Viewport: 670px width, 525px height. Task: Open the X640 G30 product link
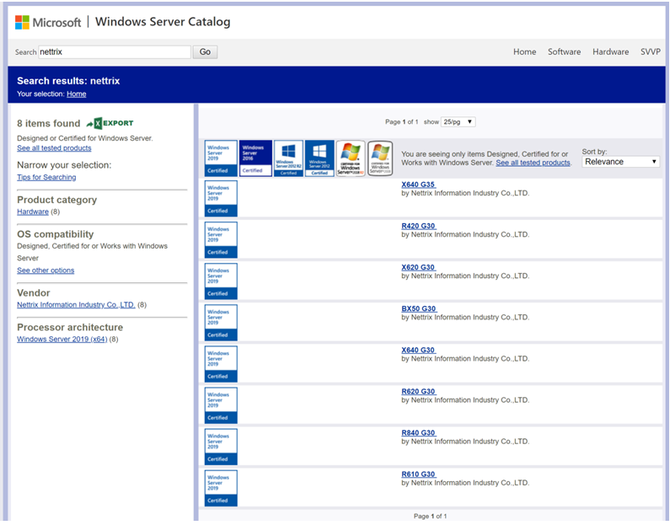click(x=418, y=350)
